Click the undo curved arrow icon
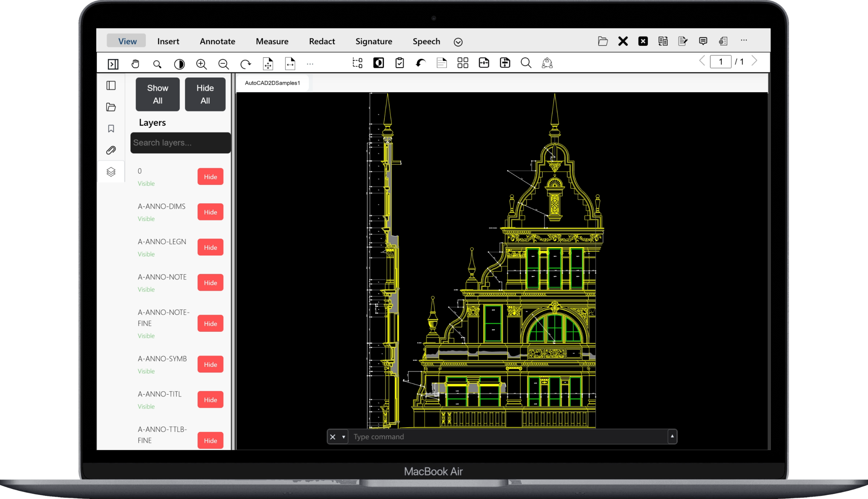The height and width of the screenshot is (499, 868). pos(421,63)
